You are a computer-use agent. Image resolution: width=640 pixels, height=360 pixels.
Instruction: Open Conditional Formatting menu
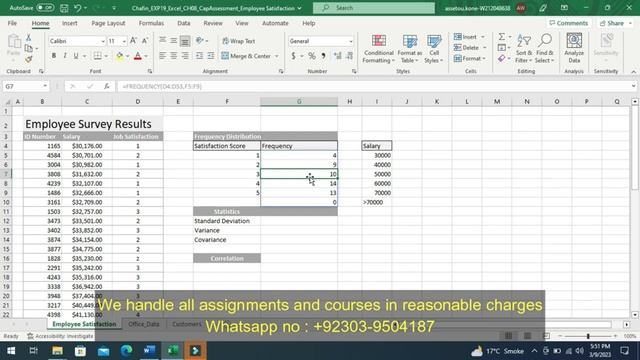click(379, 49)
